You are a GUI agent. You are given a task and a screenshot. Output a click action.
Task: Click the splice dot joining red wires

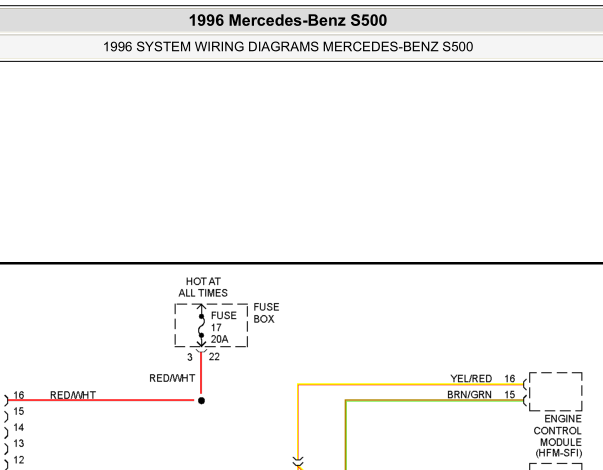pyautogui.click(x=201, y=401)
